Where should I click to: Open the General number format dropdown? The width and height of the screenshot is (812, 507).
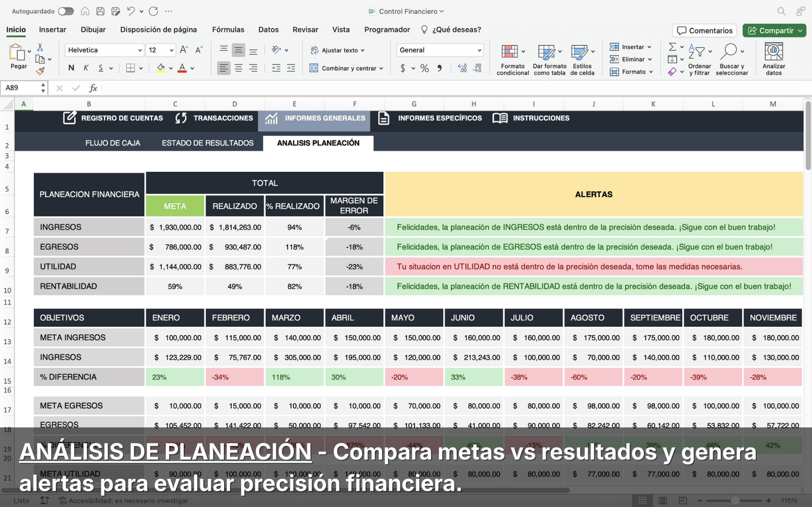pyautogui.click(x=439, y=50)
